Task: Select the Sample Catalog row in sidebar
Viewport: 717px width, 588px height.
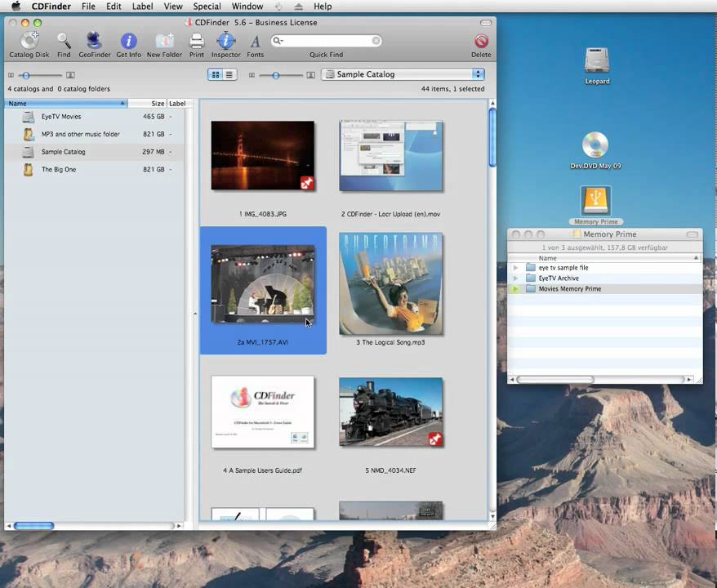Action: pos(94,152)
